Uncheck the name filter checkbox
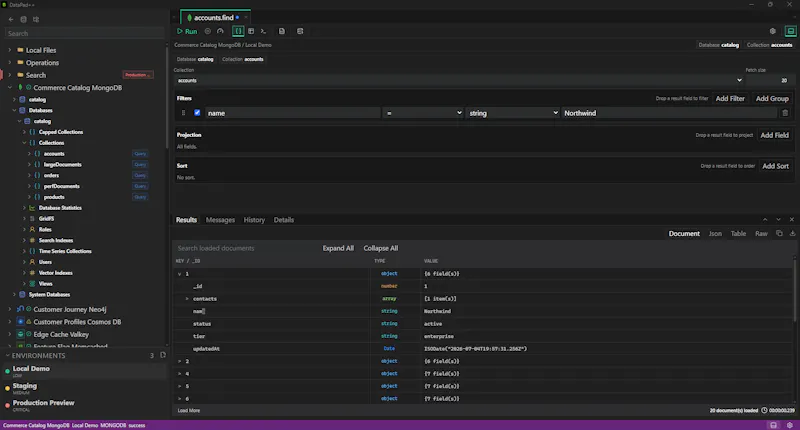800x430 pixels. point(197,113)
